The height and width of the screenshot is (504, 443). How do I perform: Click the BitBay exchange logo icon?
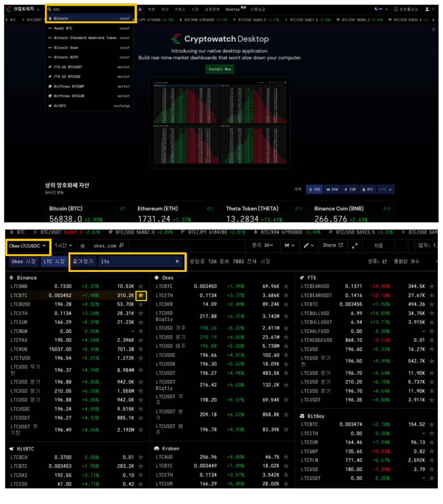[x=302, y=416]
